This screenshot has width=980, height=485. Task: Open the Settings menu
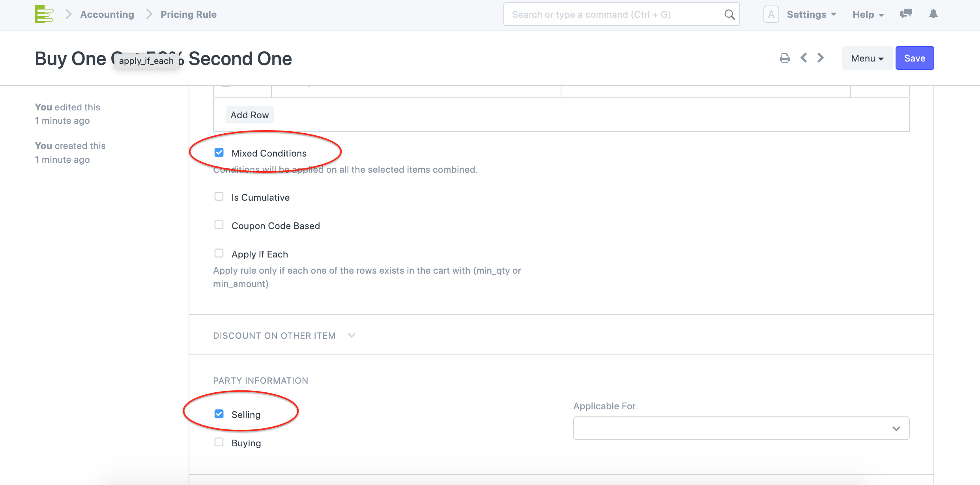pyautogui.click(x=812, y=15)
